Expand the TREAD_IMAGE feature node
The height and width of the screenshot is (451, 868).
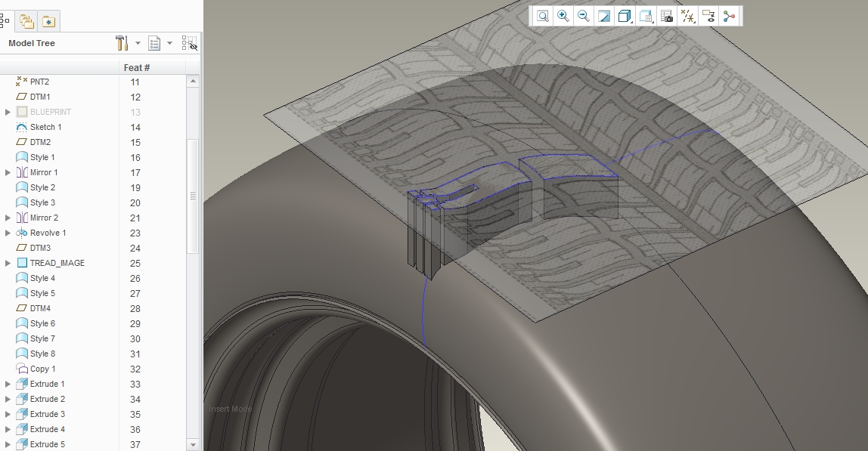click(8, 263)
